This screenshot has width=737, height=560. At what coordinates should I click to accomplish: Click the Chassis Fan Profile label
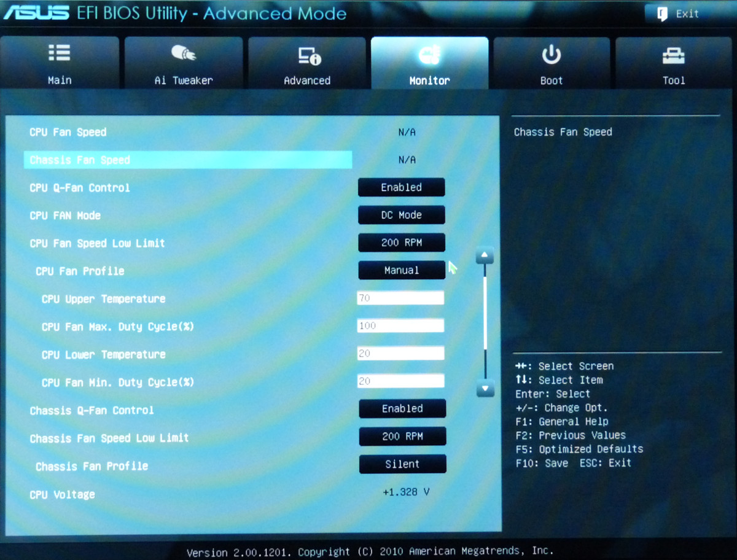click(x=92, y=466)
